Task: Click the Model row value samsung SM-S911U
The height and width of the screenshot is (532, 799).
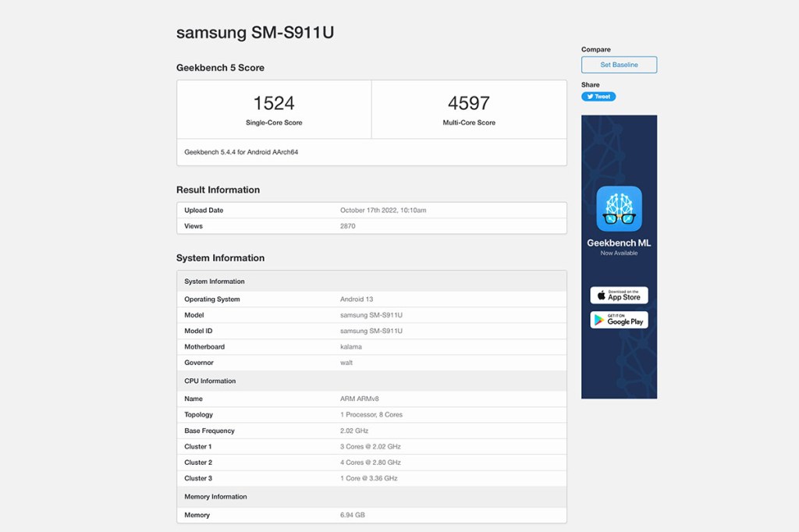Action: point(371,315)
